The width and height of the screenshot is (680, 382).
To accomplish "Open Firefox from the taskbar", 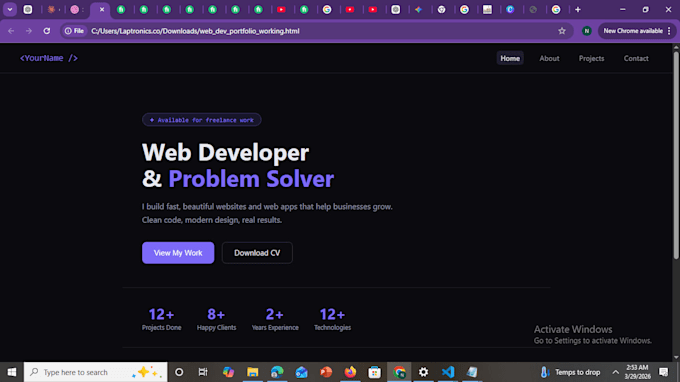I will click(350, 372).
